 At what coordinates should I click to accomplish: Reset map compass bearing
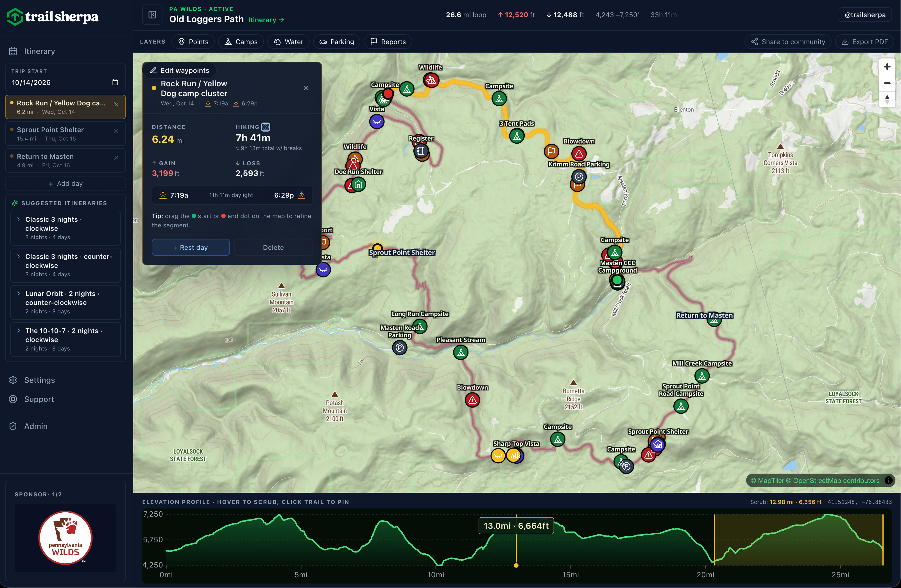(x=887, y=99)
